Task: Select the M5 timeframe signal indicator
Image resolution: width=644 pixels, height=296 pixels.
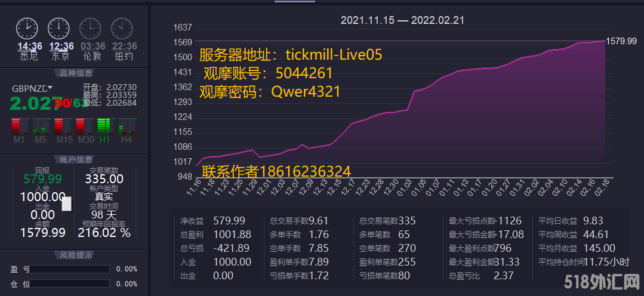Action: (x=41, y=127)
